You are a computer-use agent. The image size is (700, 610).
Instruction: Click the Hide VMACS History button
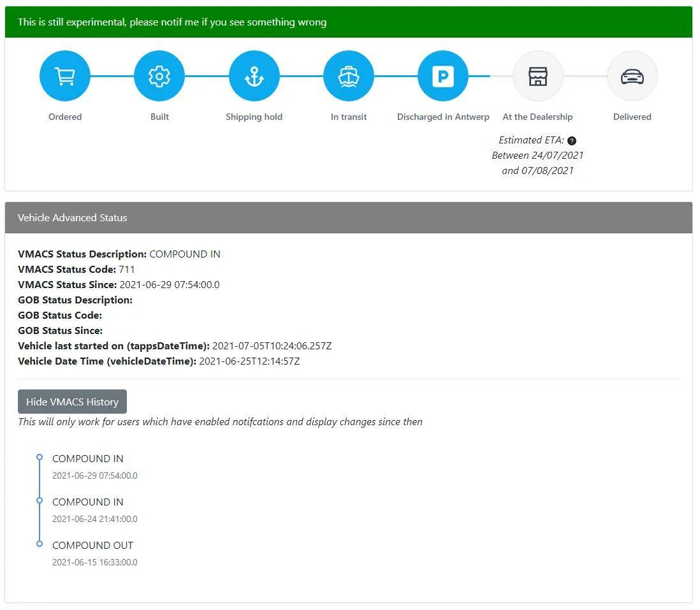(x=72, y=402)
